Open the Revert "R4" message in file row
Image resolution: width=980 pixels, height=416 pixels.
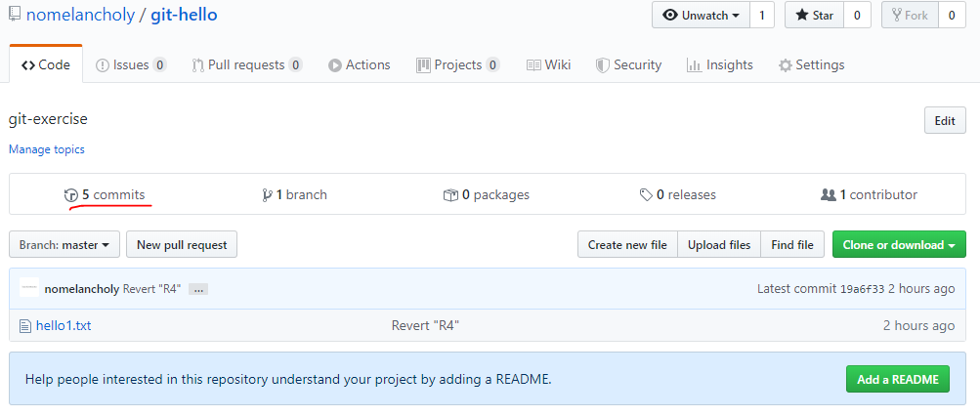426,325
